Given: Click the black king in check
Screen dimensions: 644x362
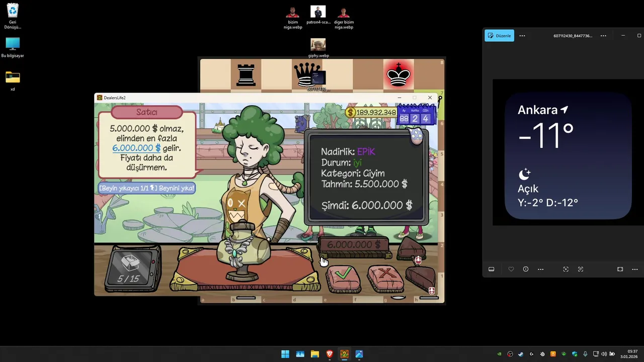Looking at the screenshot, I should pyautogui.click(x=398, y=75).
